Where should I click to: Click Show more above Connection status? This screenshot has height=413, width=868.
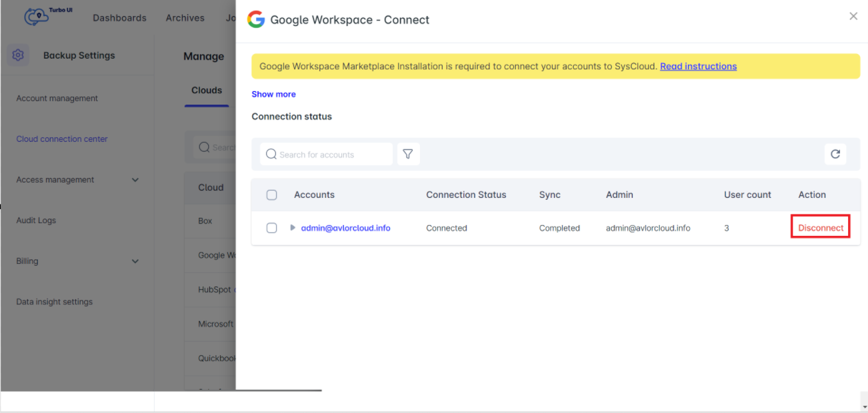pos(273,94)
